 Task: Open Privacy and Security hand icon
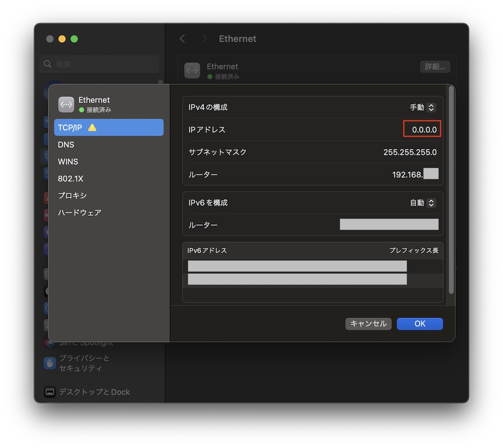(x=50, y=363)
